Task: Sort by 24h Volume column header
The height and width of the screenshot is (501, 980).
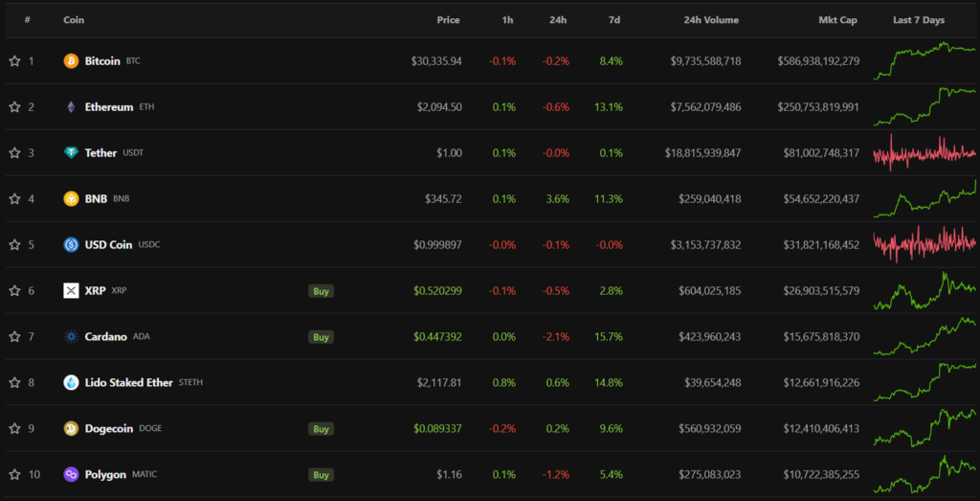Action: pyautogui.click(x=711, y=20)
